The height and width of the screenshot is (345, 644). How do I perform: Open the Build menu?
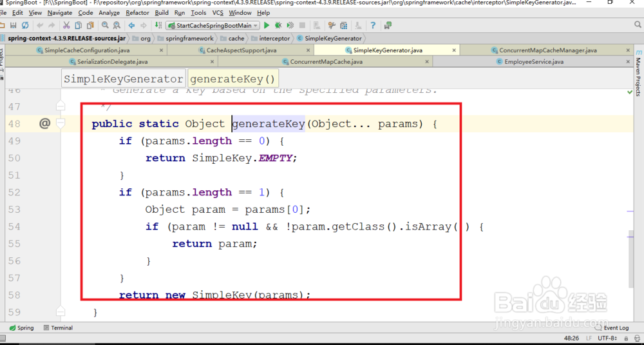tap(162, 13)
